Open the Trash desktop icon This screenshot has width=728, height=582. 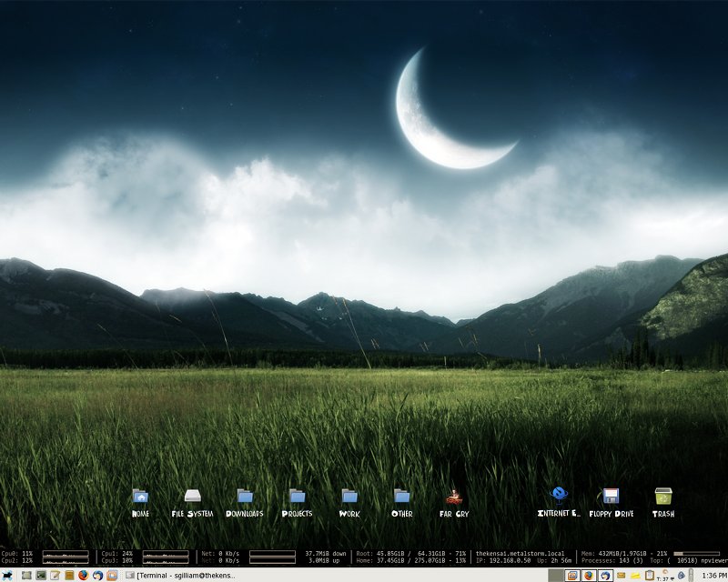tap(663, 503)
